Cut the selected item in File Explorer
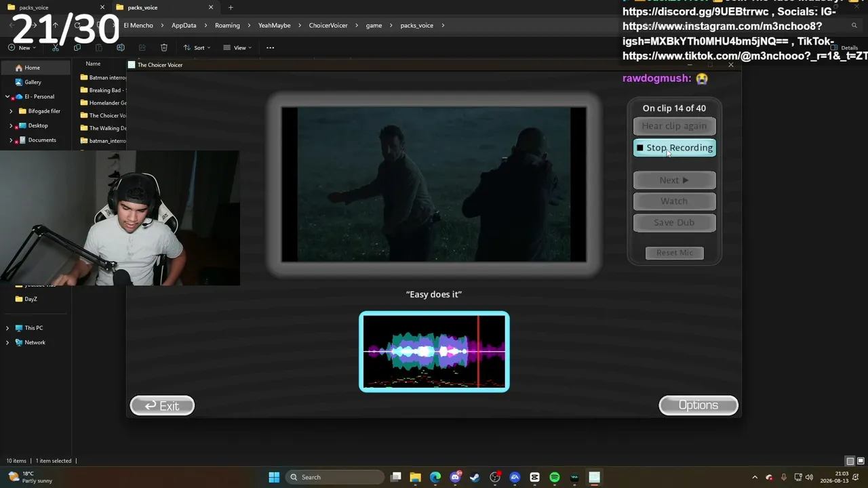 56,47
